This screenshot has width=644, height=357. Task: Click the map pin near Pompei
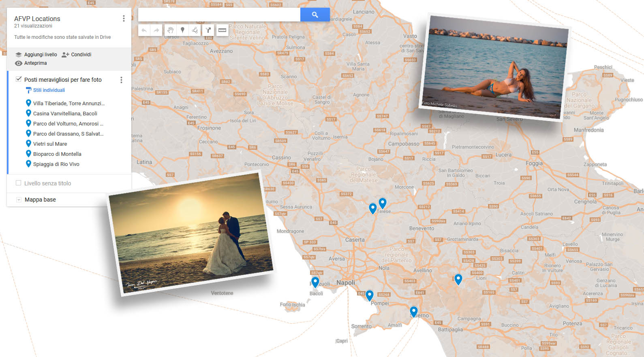[369, 295]
